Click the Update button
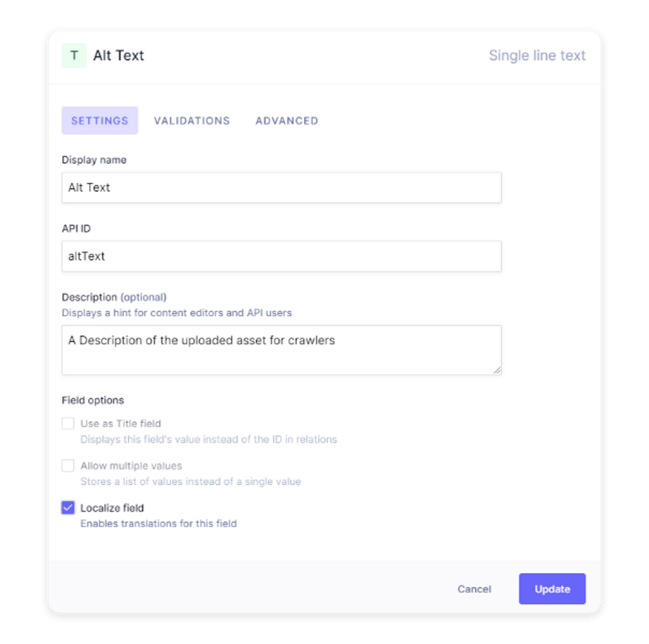649x644 pixels. pos(552,589)
